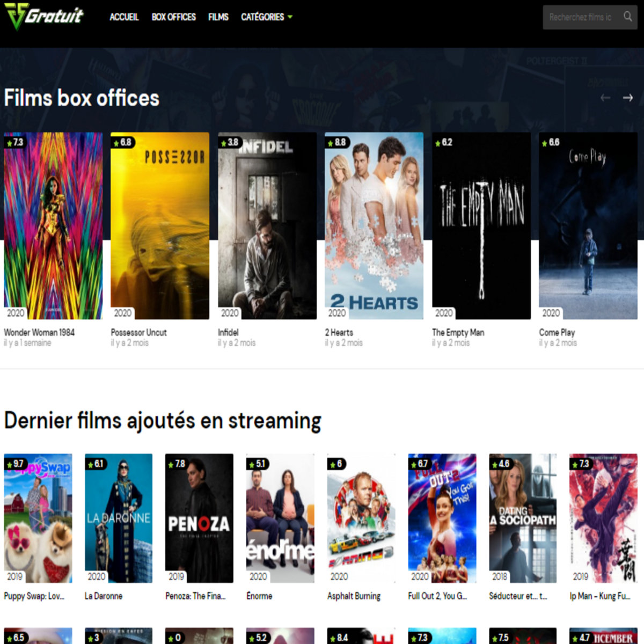The width and height of the screenshot is (644, 644).
Task: Click the 2020 year badge on Possessor poster
Action: click(122, 313)
